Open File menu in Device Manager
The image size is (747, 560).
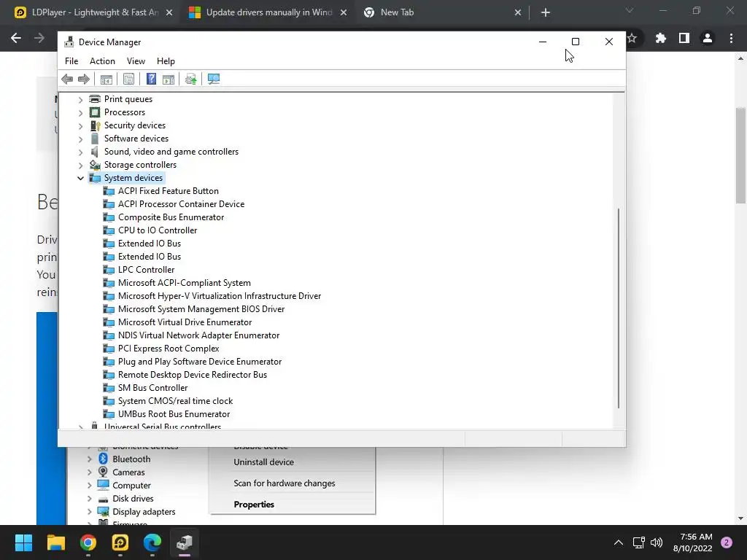(x=71, y=61)
